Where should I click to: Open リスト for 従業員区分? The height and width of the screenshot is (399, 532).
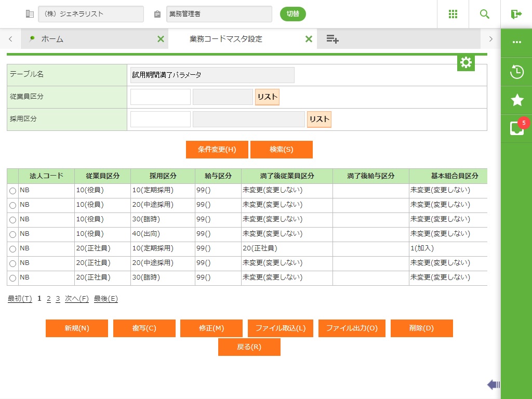267,97
